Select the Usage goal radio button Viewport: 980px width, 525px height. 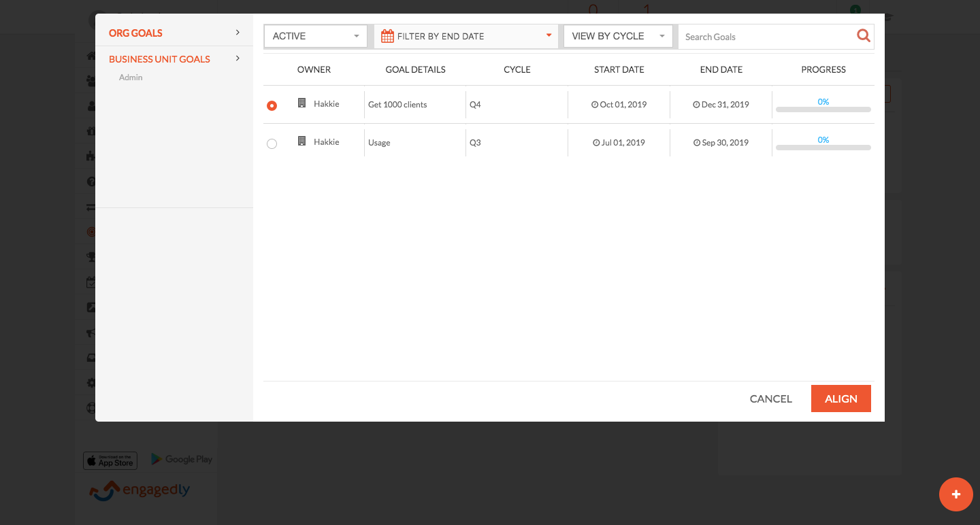tap(272, 143)
